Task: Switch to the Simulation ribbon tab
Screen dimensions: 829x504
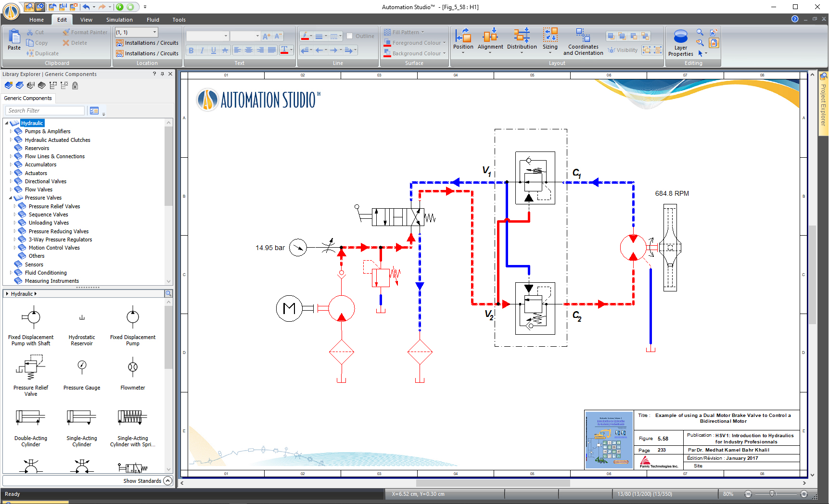Action: (119, 20)
